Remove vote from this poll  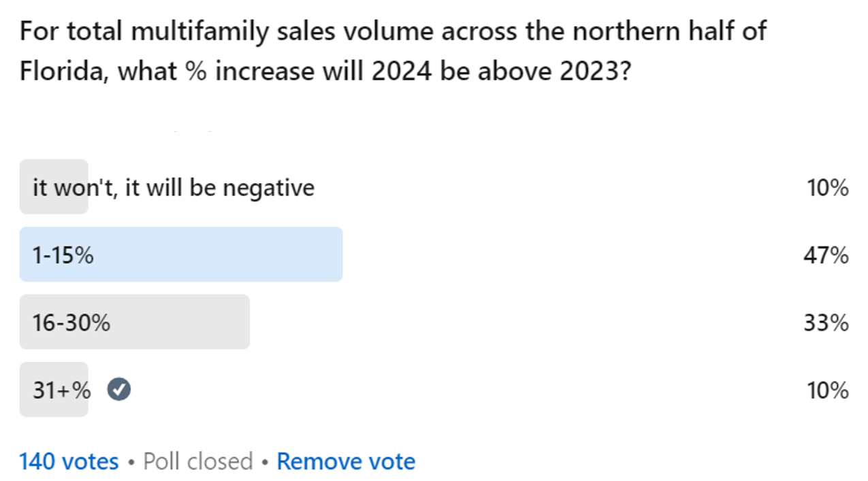pyautogui.click(x=346, y=461)
